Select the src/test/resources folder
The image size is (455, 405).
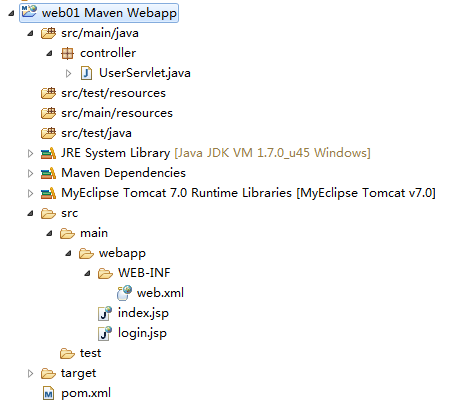[113, 93]
